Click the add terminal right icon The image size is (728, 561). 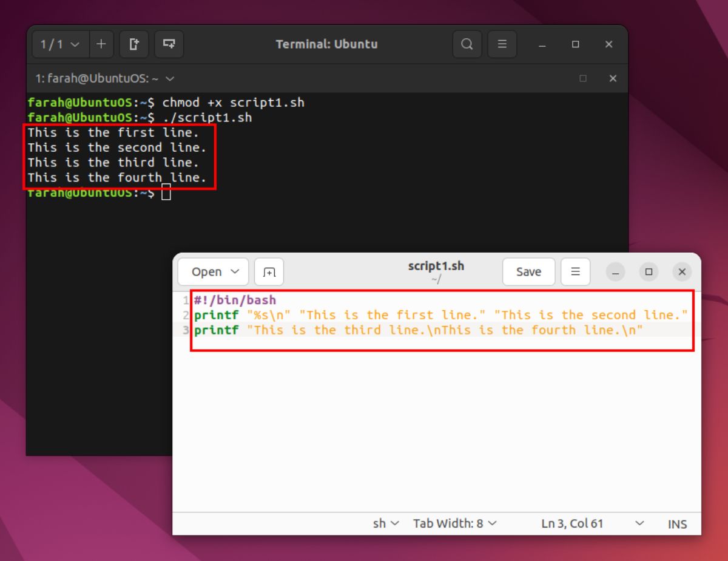tap(134, 44)
